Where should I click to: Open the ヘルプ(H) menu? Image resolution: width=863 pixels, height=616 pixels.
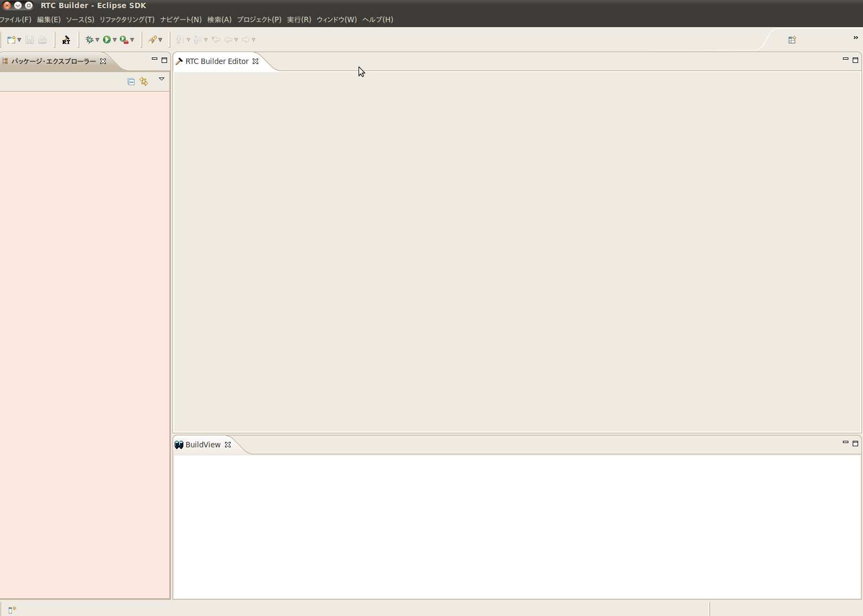pos(378,20)
